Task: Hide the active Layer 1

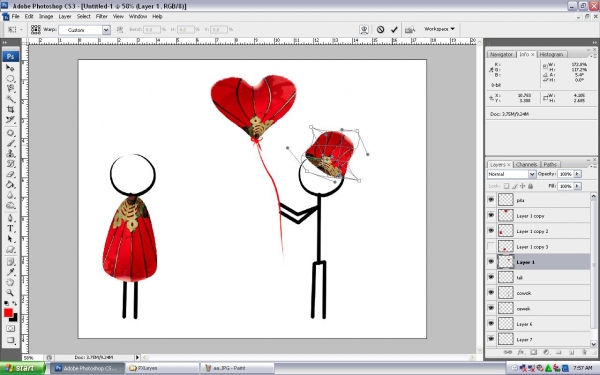Action: pyautogui.click(x=491, y=262)
